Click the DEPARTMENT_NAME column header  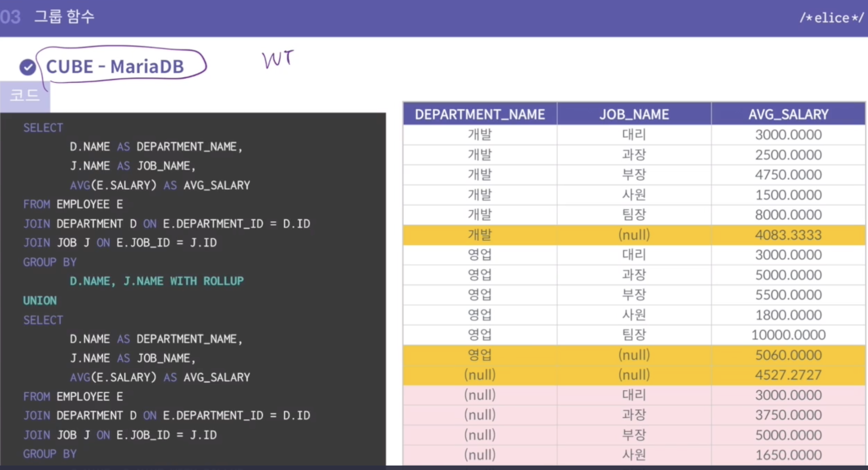480,114
